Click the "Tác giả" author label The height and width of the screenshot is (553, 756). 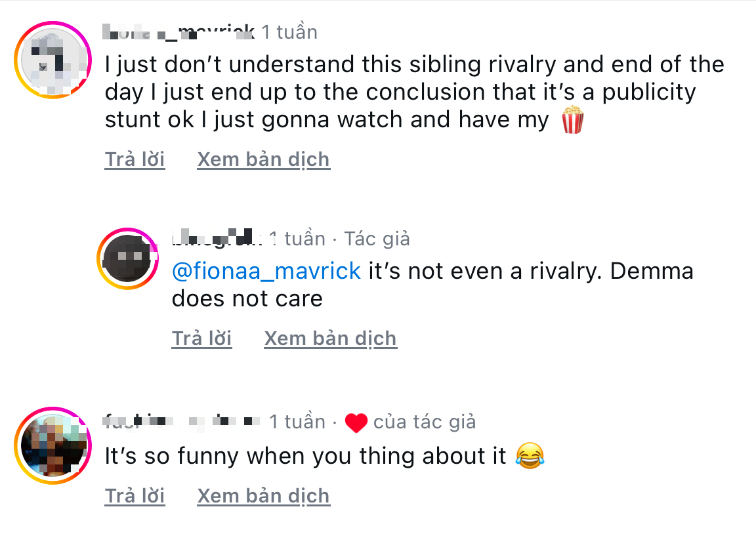pos(377,239)
